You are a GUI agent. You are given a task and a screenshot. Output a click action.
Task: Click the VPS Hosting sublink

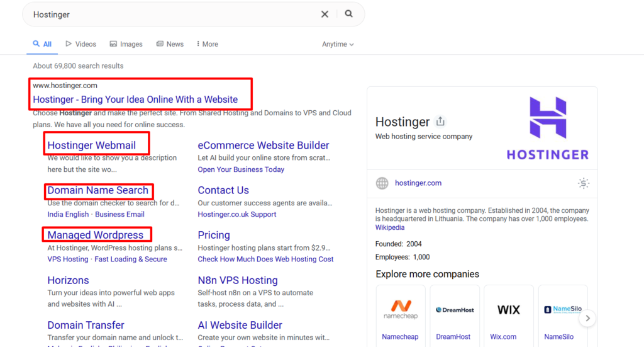tap(68, 259)
